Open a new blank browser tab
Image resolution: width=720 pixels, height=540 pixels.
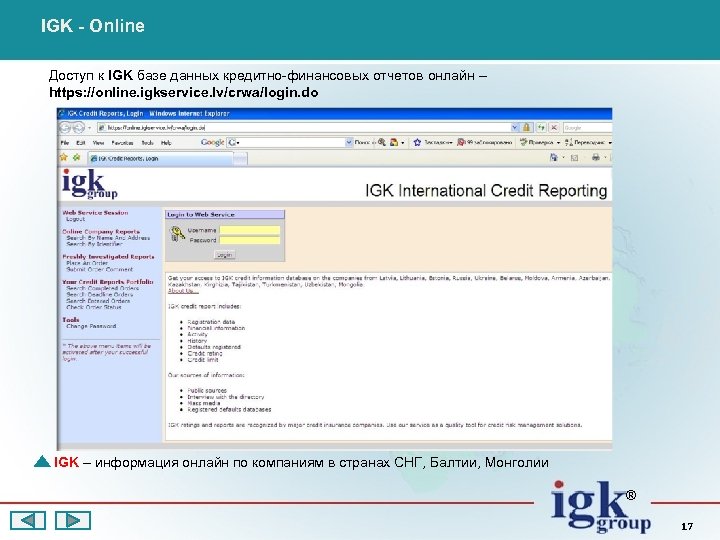[x=240, y=159]
